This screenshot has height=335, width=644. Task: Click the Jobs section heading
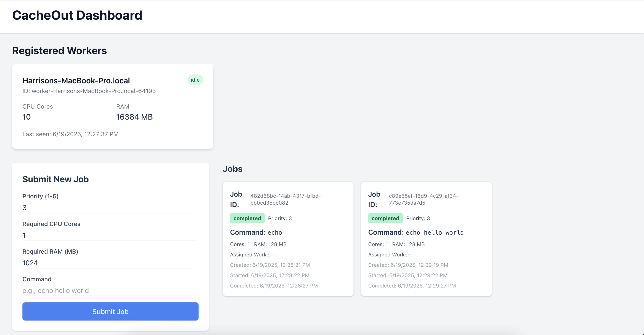pyautogui.click(x=232, y=169)
